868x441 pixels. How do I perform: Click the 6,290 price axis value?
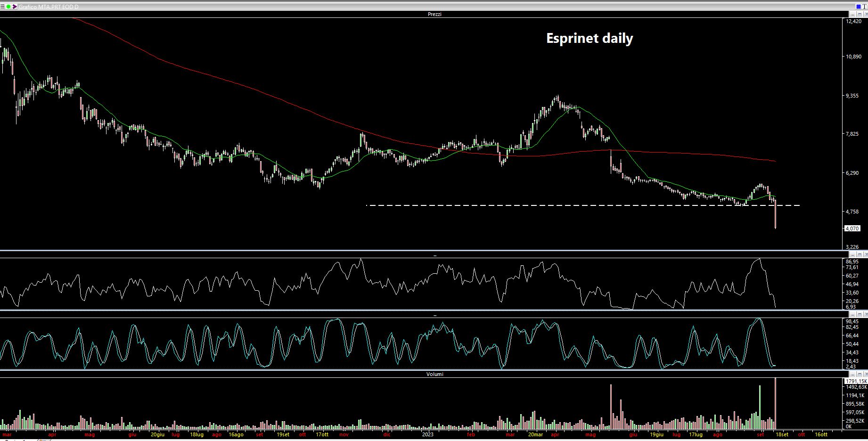click(x=852, y=173)
